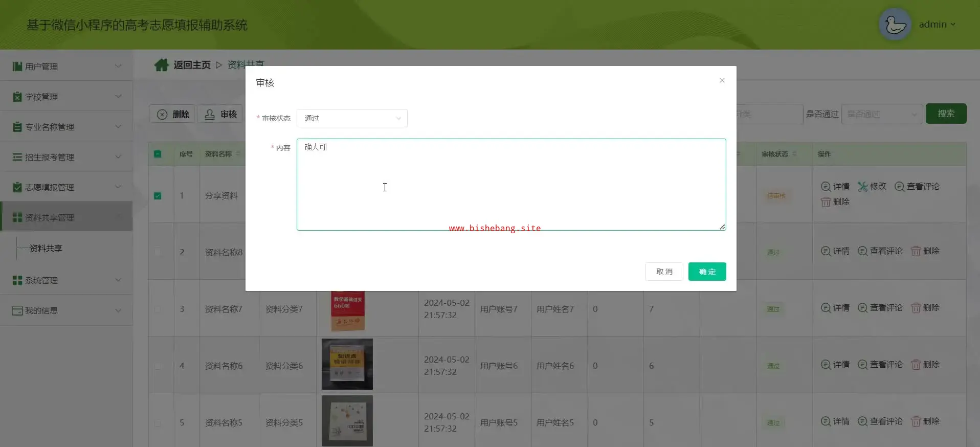The height and width of the screenshot is (447, 980).
Task: Click the 修改 wrench icon in row 1
Action: pos(863,187)
